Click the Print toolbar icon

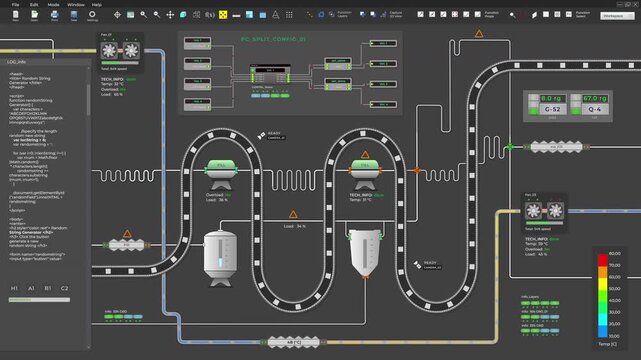[54, 16]
